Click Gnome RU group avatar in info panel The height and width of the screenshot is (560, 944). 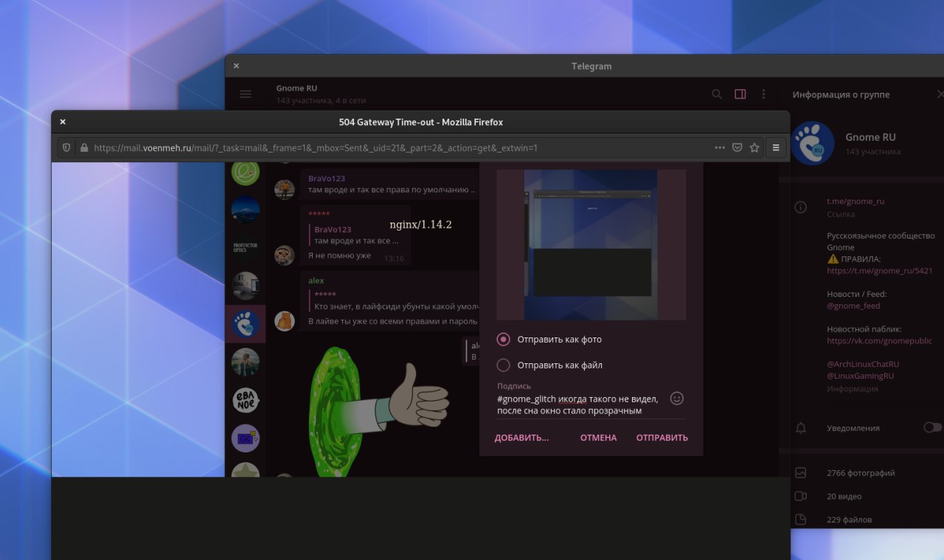[812, 143]
